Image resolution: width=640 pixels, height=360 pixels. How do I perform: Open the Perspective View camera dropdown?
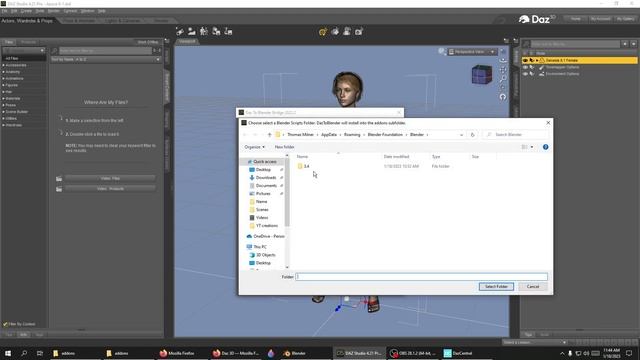point(472,52)
